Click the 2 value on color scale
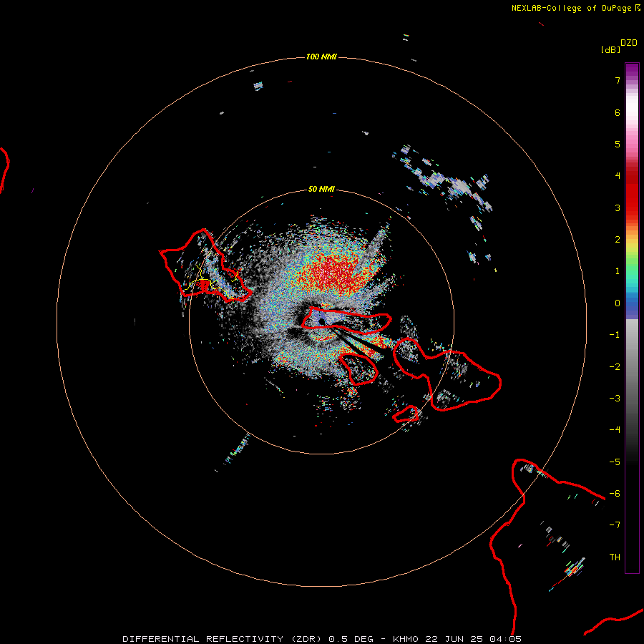644x644 pixels. click(618, 240)
